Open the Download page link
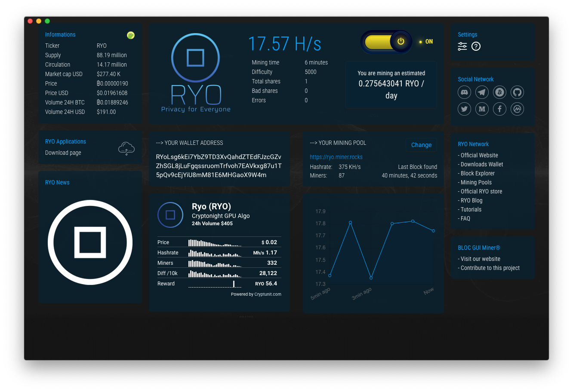Screen dimensions: 573x392 click(63, 153)
